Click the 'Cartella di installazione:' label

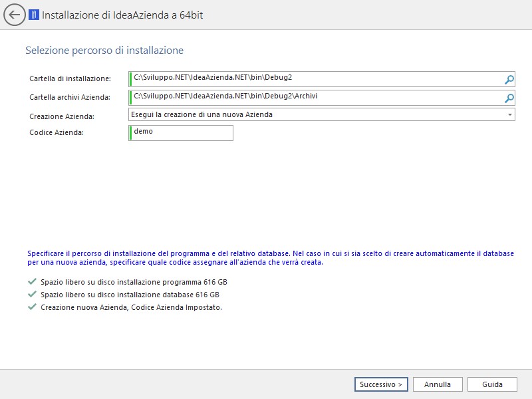coord(70,78)
